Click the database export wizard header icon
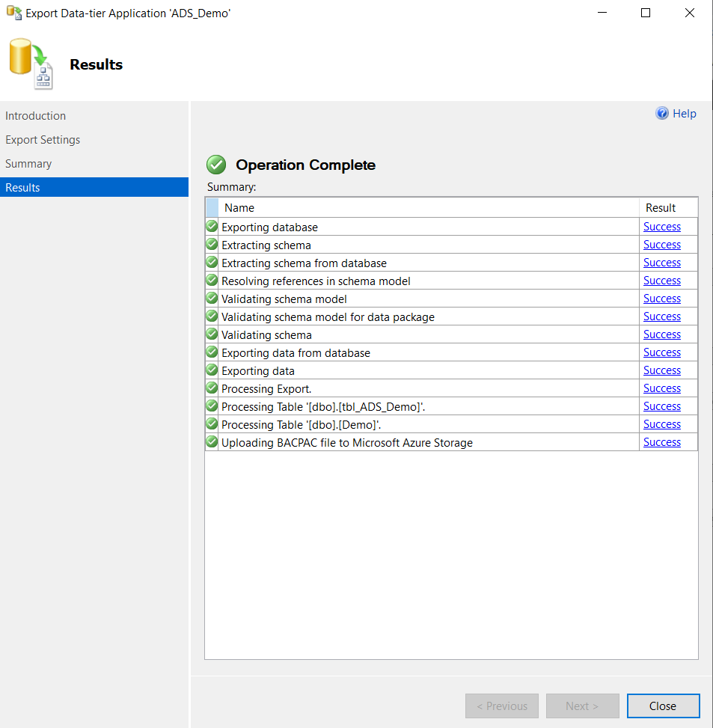The height and width of the screenshot is (728, 713). 31,64
